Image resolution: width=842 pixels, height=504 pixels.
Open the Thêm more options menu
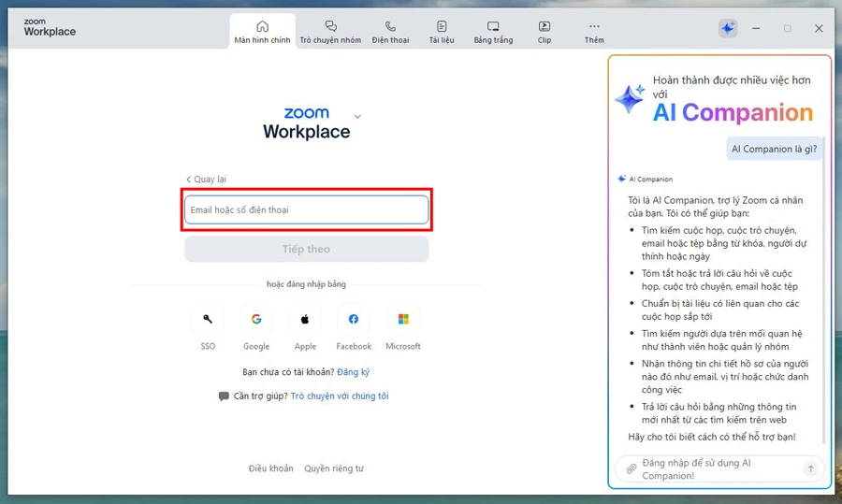click(594, 31)
